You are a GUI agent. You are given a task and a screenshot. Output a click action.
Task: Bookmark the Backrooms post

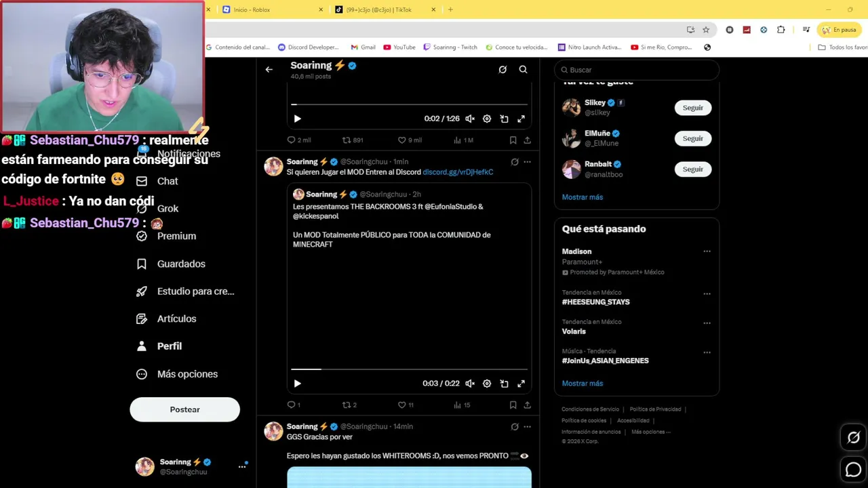coord(513,405)
